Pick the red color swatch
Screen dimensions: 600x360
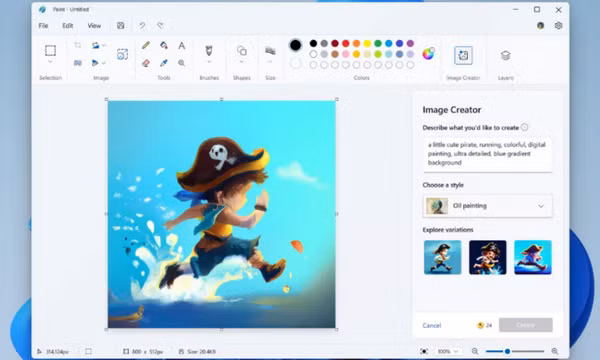coord(346,43)
